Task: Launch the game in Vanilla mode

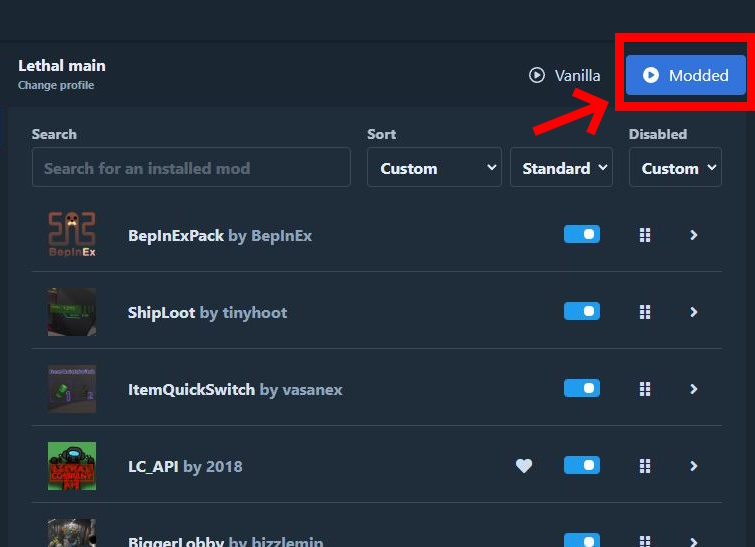Action: (564, 76)
